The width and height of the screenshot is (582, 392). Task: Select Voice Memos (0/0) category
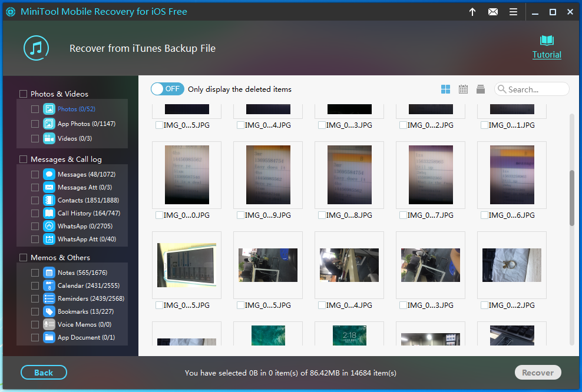pyautogui.click(x=84, y=324)
